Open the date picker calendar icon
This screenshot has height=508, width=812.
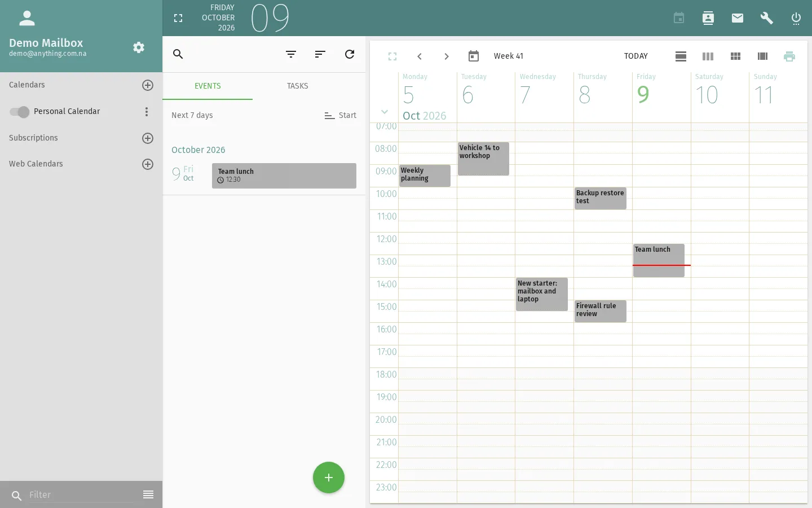474,56
